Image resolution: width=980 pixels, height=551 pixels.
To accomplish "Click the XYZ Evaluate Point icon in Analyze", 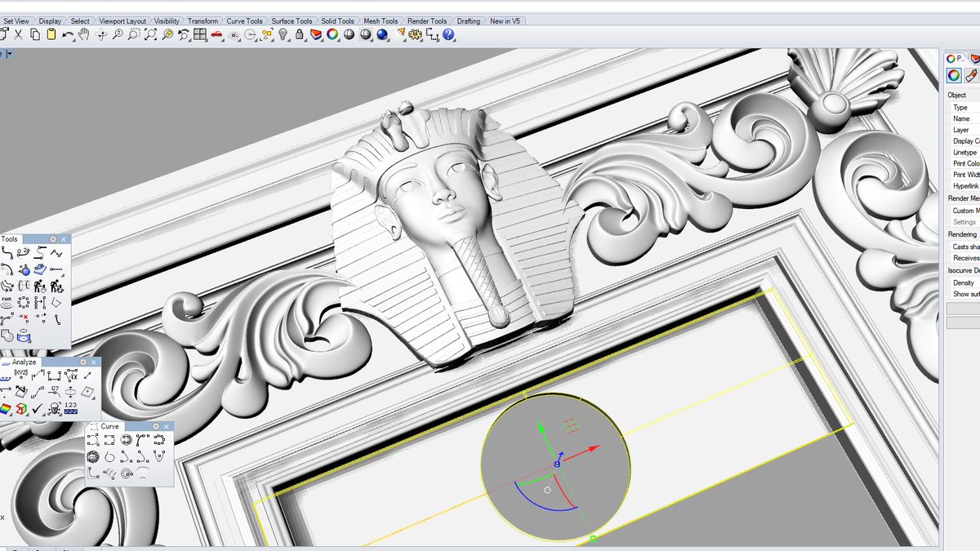I will [20, 374].
